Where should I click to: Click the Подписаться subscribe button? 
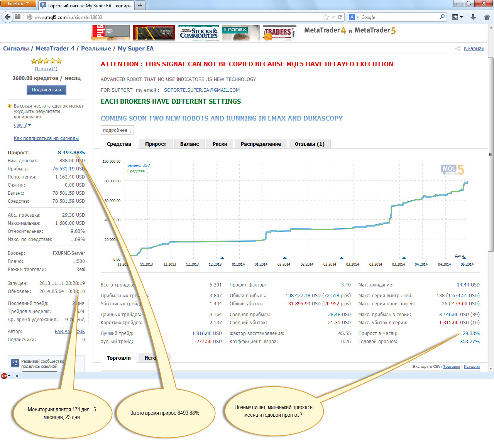click(x=46, y=90)
